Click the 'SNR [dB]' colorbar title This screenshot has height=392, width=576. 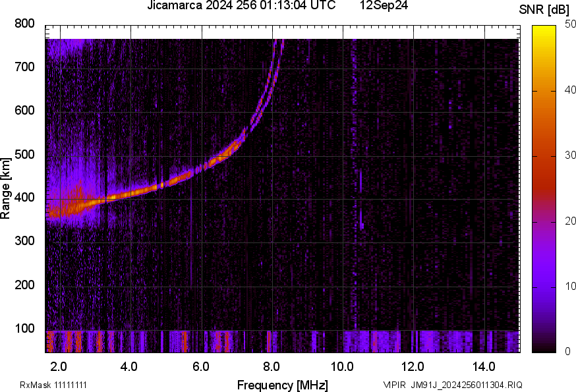[544, 10]
